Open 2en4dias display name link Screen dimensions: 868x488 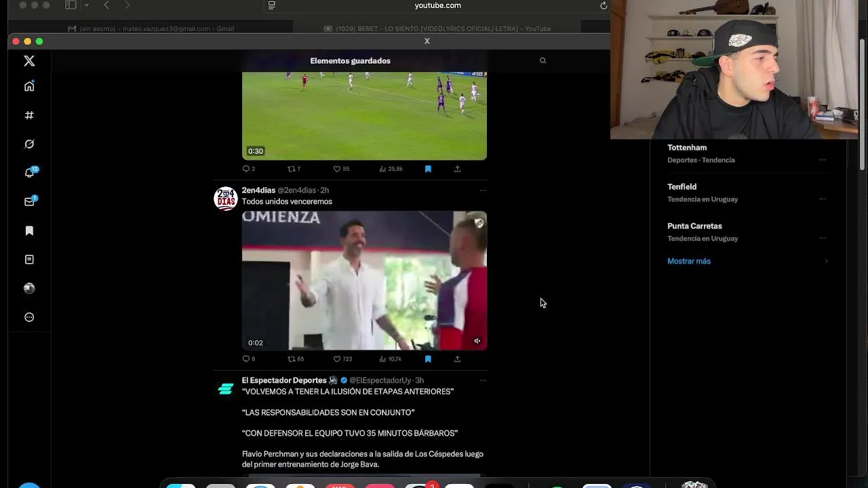[258, 190]
